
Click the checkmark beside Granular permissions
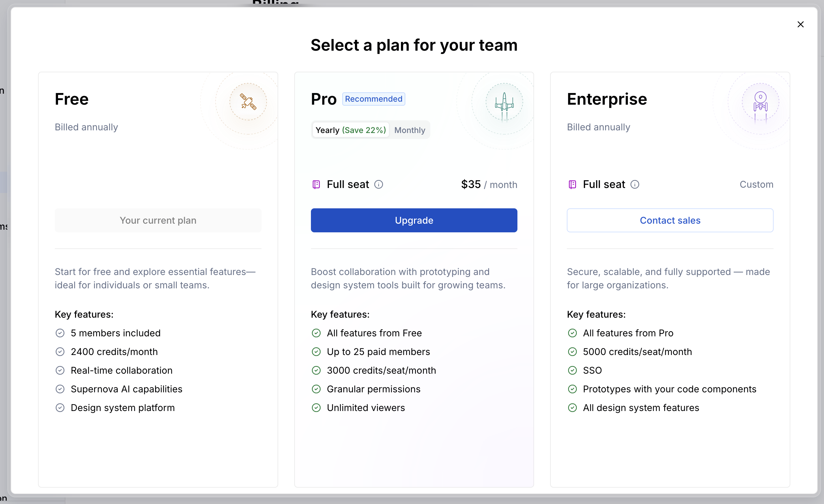tap(316, 389)
